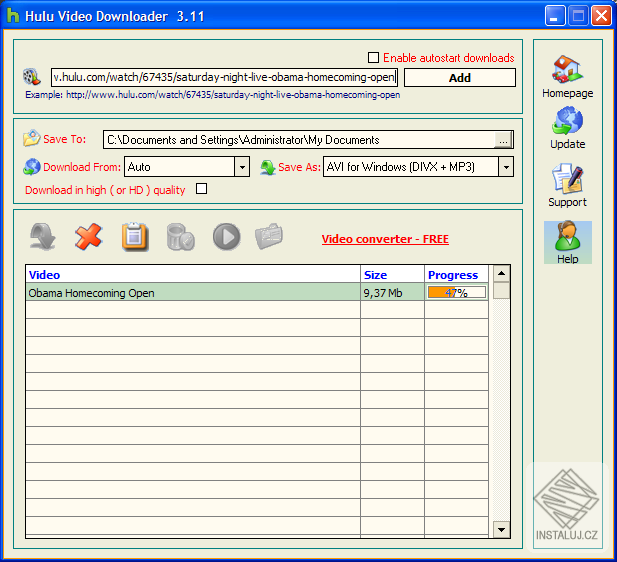Image resolution: width=617 pixels, height=562 pixels.
Task: Click the trash can clear icon
Action: 181,237
